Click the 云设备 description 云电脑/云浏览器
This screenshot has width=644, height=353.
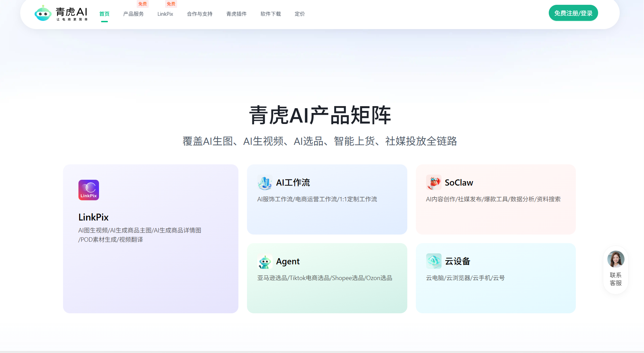(x=465, y=278)
